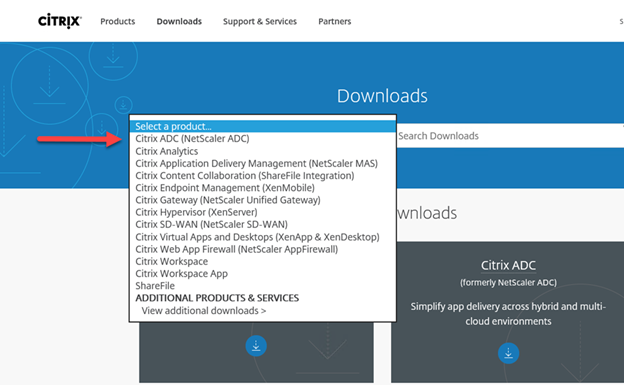This screenshot has height=385, width=624.
Task: Click the Downloads page heading
Action: pyautogui.click(x=382, y=96)
